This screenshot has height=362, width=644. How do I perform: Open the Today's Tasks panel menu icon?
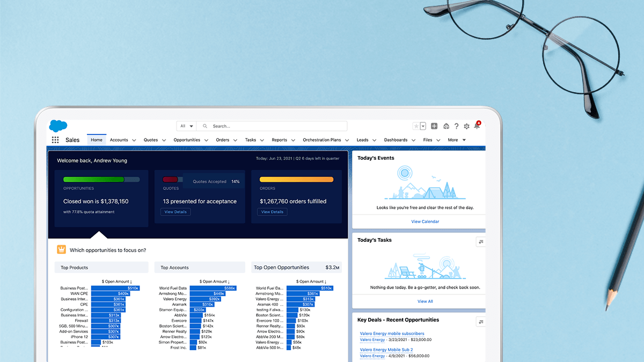[x=480, y=241]
